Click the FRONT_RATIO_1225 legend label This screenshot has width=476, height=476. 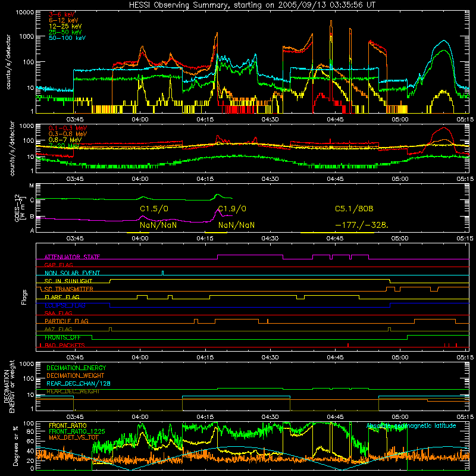coord(77,431)
